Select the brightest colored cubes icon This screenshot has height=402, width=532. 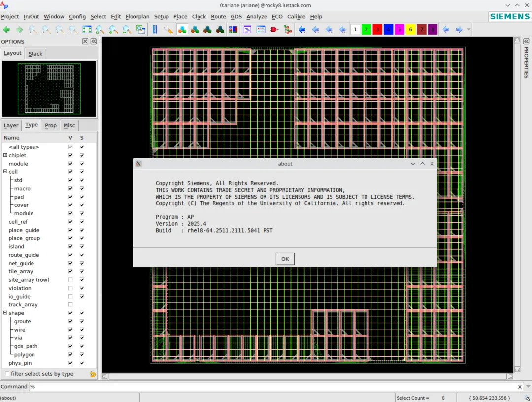pyautogui.click(x=182, y=30)
